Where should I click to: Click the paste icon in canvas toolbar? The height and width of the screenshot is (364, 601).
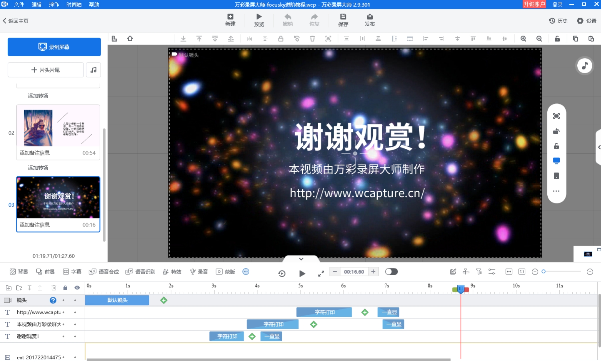(591, 39)
